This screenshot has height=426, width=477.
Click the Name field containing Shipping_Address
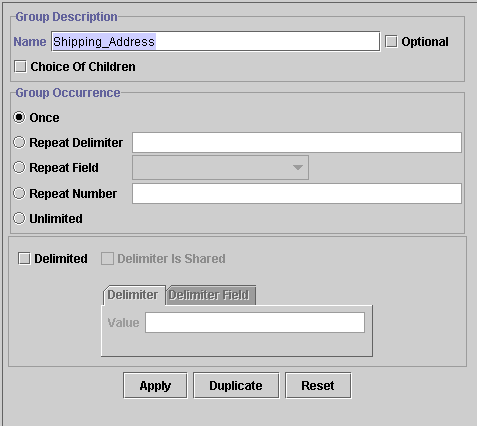tap(215, 42)
